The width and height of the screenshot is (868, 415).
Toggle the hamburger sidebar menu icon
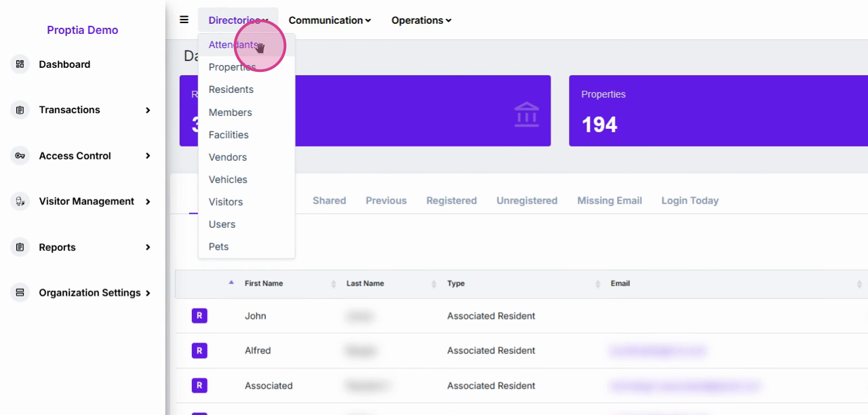(184, 20)
